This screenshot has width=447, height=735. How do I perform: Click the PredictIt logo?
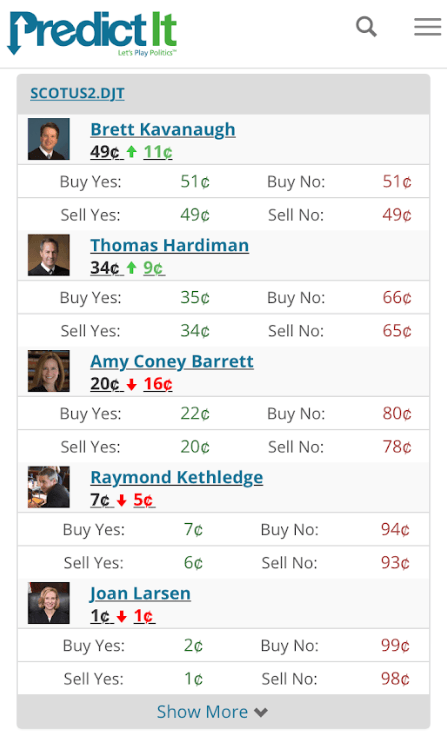[92, 33]
